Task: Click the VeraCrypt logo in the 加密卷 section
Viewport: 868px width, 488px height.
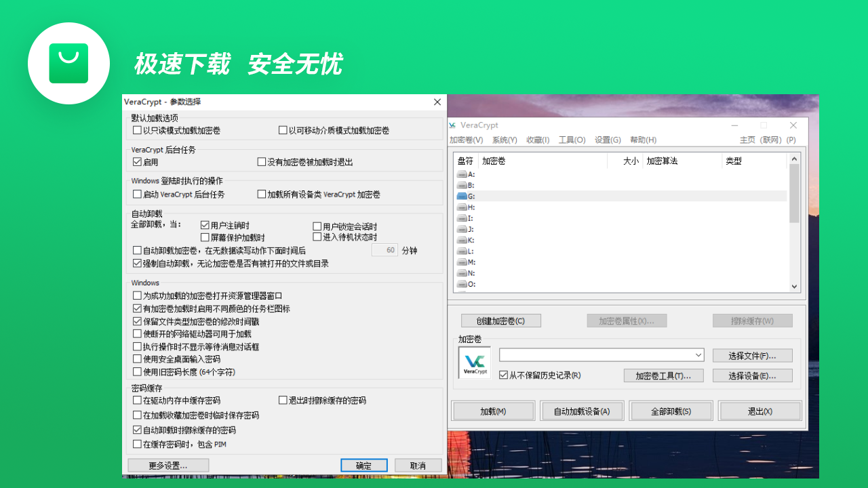Action: (473, 362)
